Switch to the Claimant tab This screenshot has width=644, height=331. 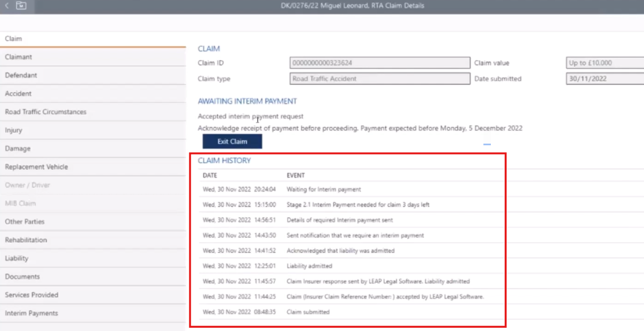[x=19, y=57]
